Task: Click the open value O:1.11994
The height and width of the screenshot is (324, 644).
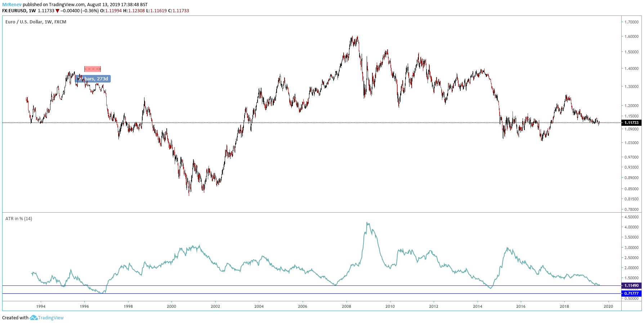Action: [111, 11]
